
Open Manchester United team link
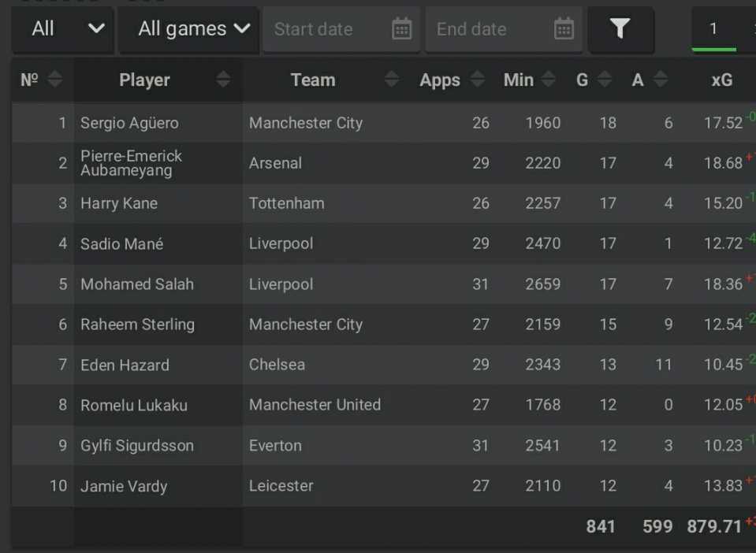click(315, 405)
